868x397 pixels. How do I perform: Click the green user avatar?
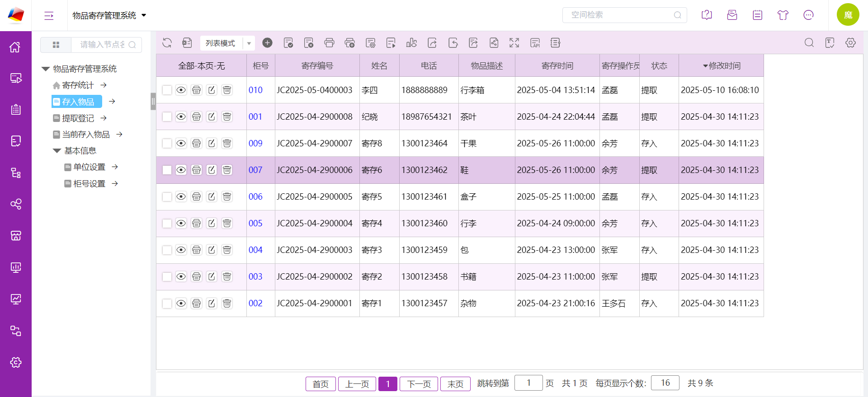tap(848, 15)
